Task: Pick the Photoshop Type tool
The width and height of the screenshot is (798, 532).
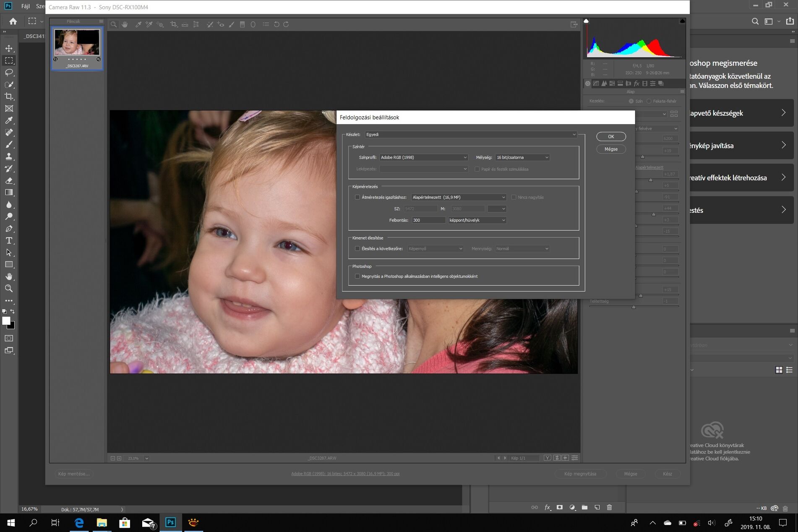Action: pyautogui.click(x=9, y=240)
